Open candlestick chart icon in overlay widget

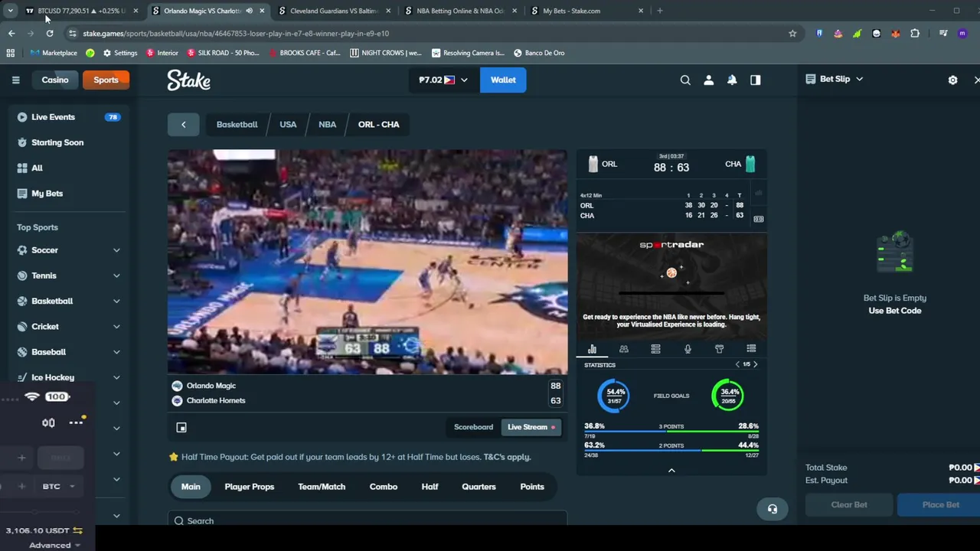coord(48,422)
